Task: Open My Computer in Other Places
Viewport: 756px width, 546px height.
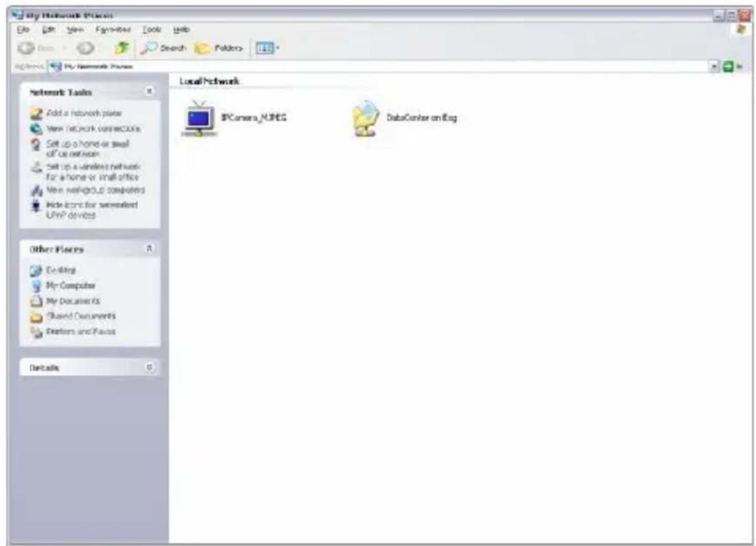Action: point(70,286)
